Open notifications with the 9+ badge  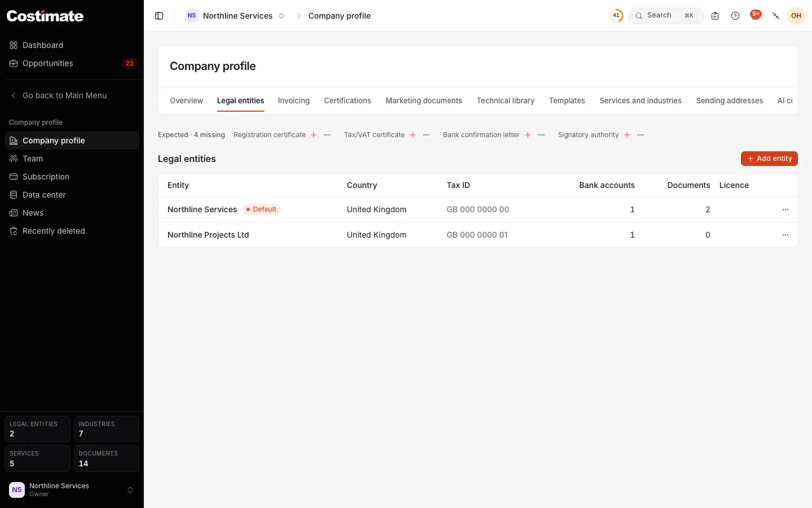(756, 15)
